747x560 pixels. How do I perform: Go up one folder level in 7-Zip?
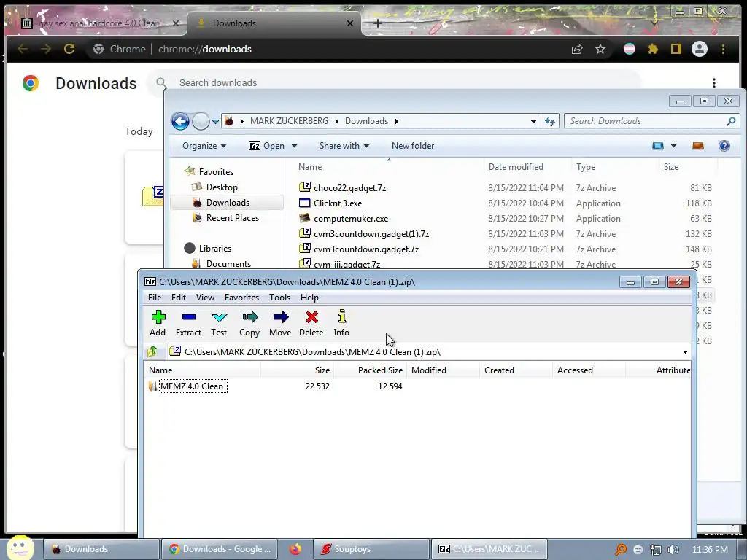[x=152, y=352]
